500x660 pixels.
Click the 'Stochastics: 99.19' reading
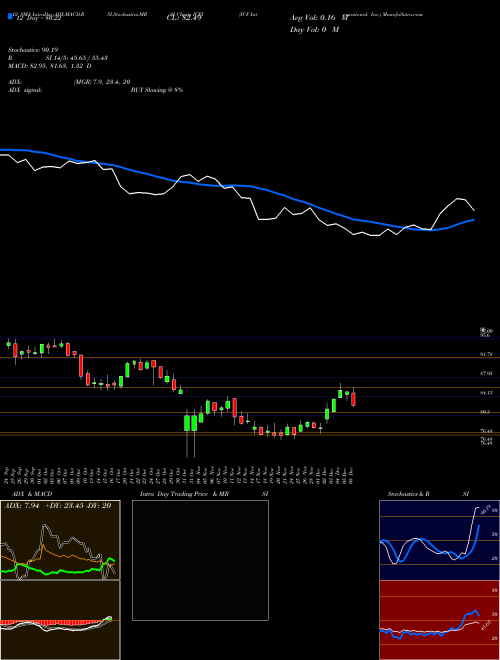coord(32,50)
